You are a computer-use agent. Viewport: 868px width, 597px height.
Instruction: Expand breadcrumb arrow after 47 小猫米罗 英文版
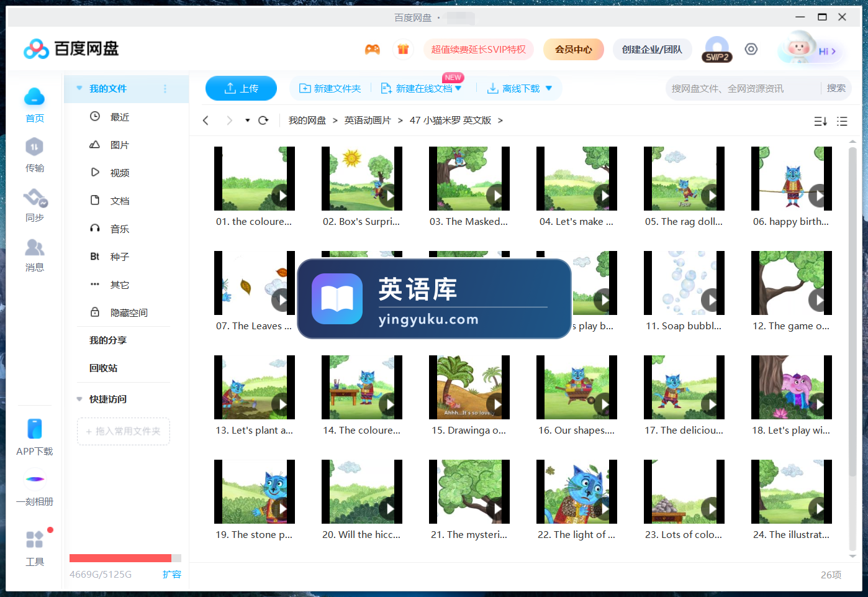(x=500, y=121)
